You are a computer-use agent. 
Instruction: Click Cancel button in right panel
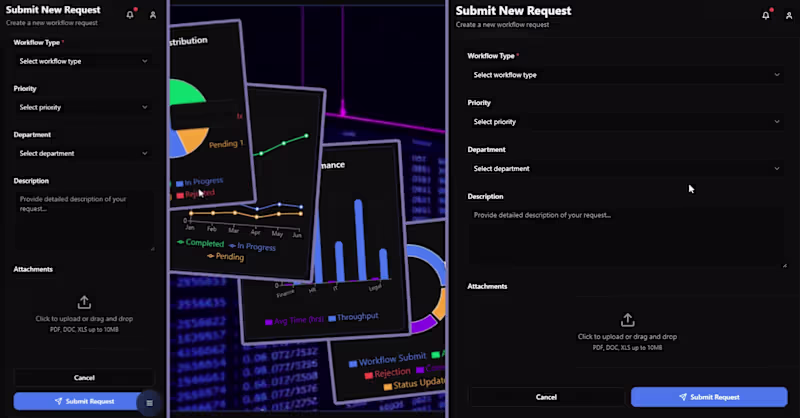click(546, 397)
